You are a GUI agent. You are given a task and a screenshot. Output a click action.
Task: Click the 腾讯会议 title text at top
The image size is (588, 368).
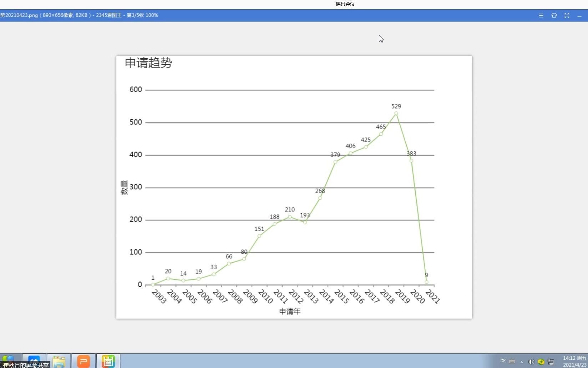(x=345, y=4)
